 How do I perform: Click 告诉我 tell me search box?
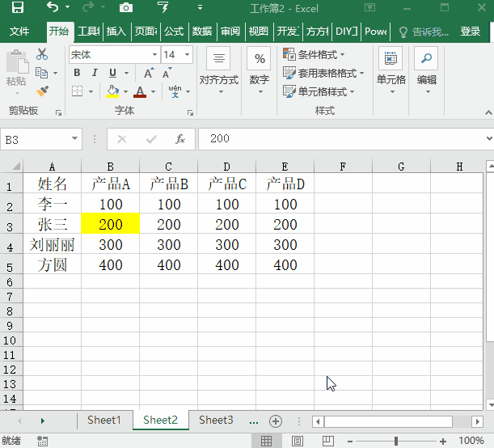[424, 32]
